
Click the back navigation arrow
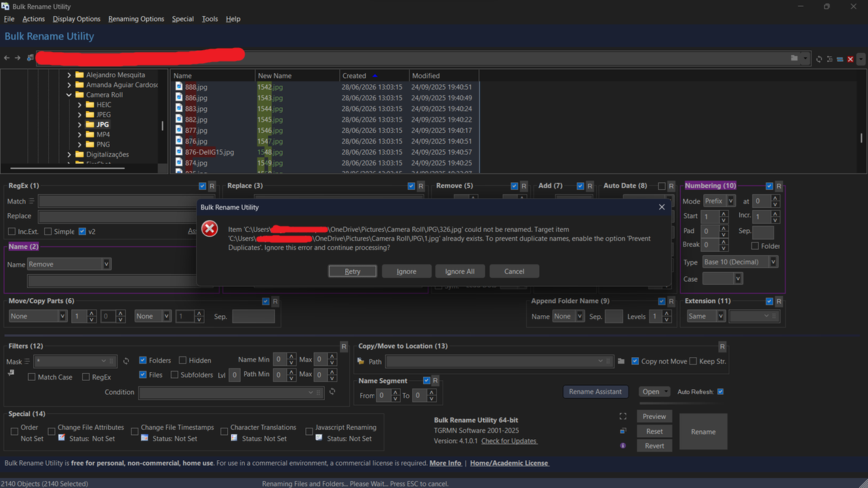click(x=7, y=58)
